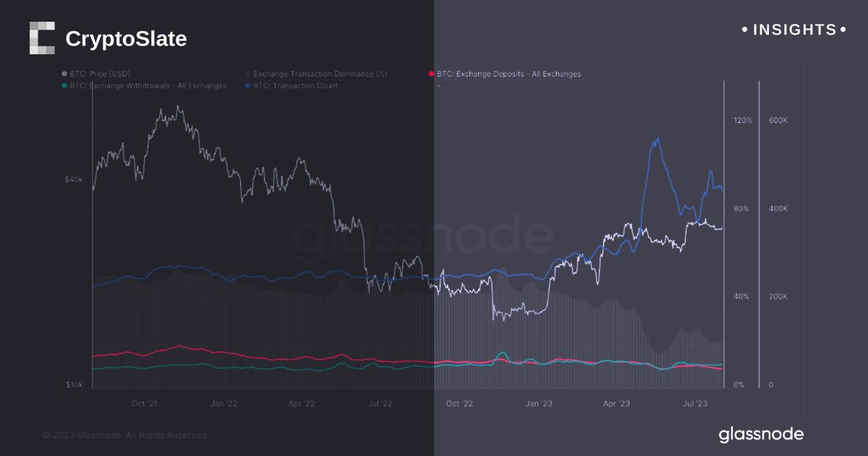Click the glassnode watermark in chart center
The height and width of the screenshot is (456, 868).
pos(423,237)
